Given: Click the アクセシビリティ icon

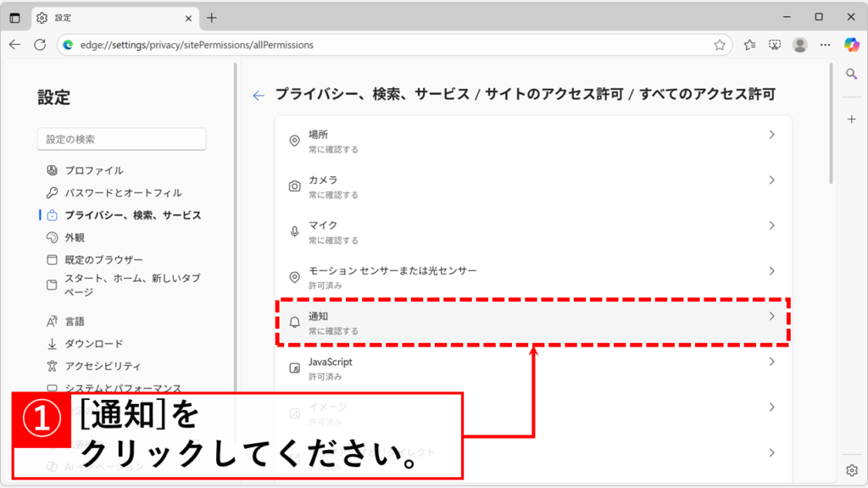Looking at the screenshot, I should 52,366.
